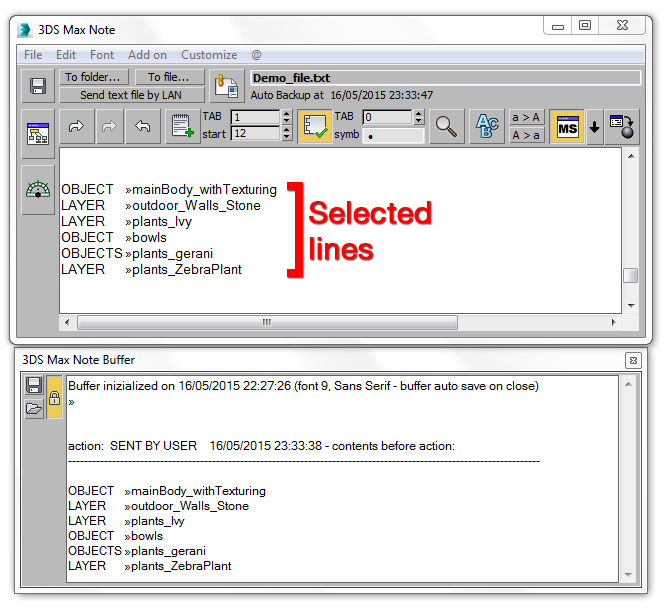Click the horizontal scrollbar left arrow

point(67,322)
